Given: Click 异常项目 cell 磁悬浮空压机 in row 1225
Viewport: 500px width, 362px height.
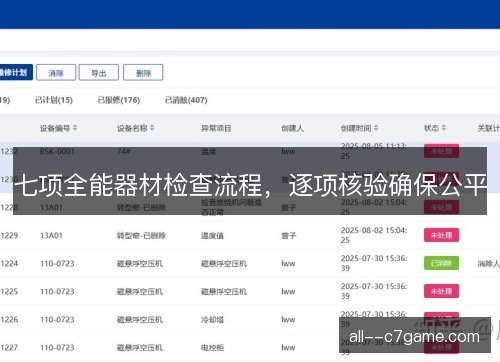Looking at the screenshot, I should (x=224, y=292).
